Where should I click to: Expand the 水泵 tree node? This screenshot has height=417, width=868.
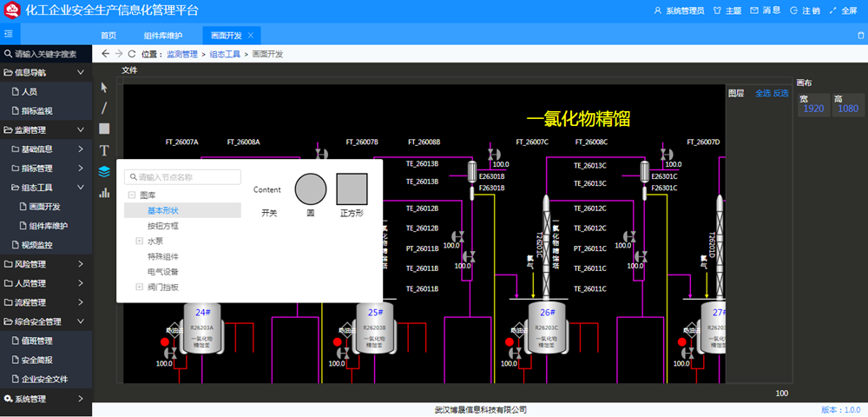[x=139, y=241]
